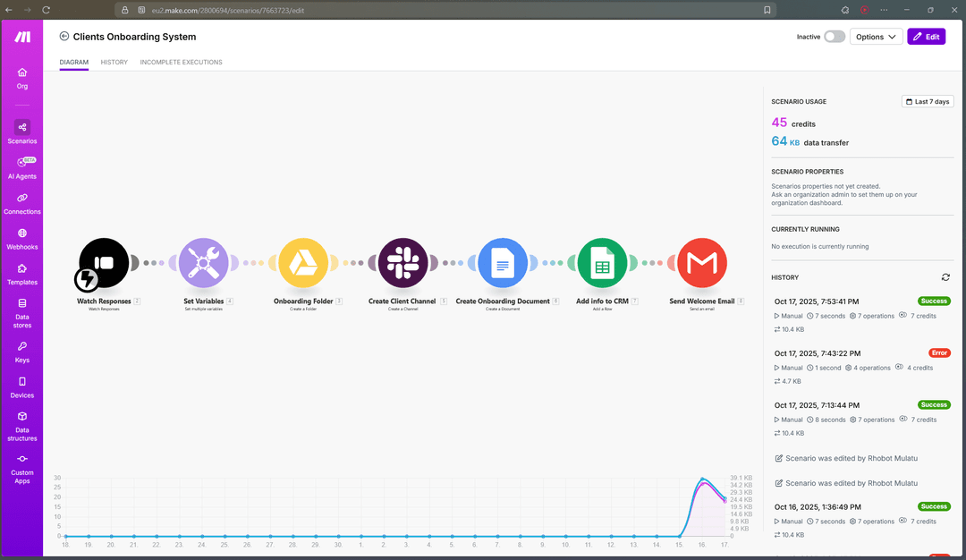Click the Google Drive Onboarding Folder module

tap(304, 262)
